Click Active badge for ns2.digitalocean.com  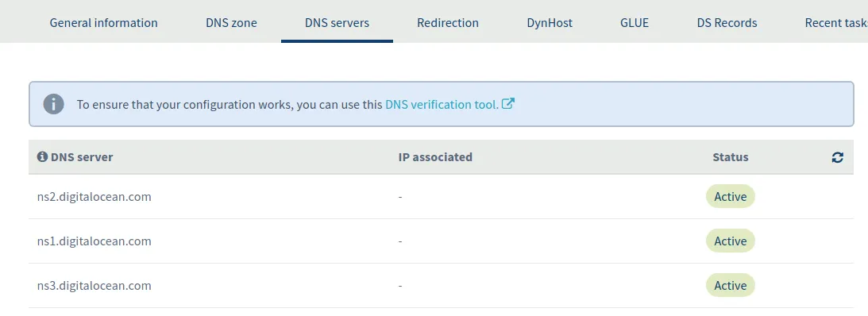[730, 196]
